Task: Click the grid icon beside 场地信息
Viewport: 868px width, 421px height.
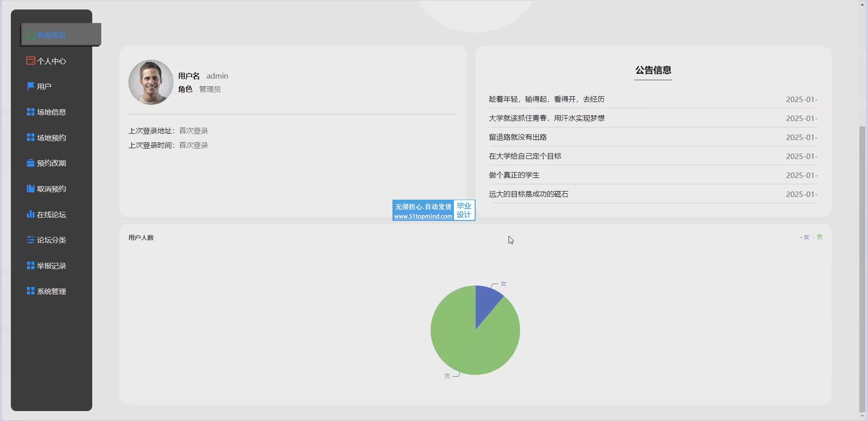Action: [x=30, y=112]
